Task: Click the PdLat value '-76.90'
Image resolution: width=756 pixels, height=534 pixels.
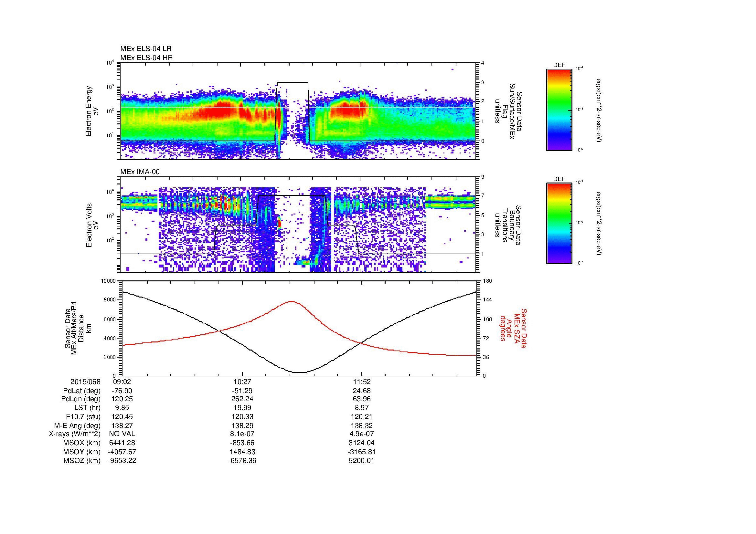Action: tap(122, 391)
